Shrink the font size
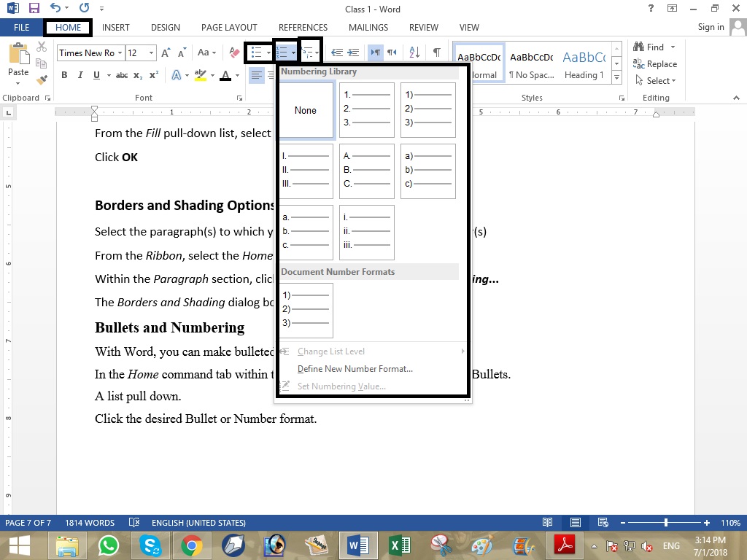 click(182, 52)
